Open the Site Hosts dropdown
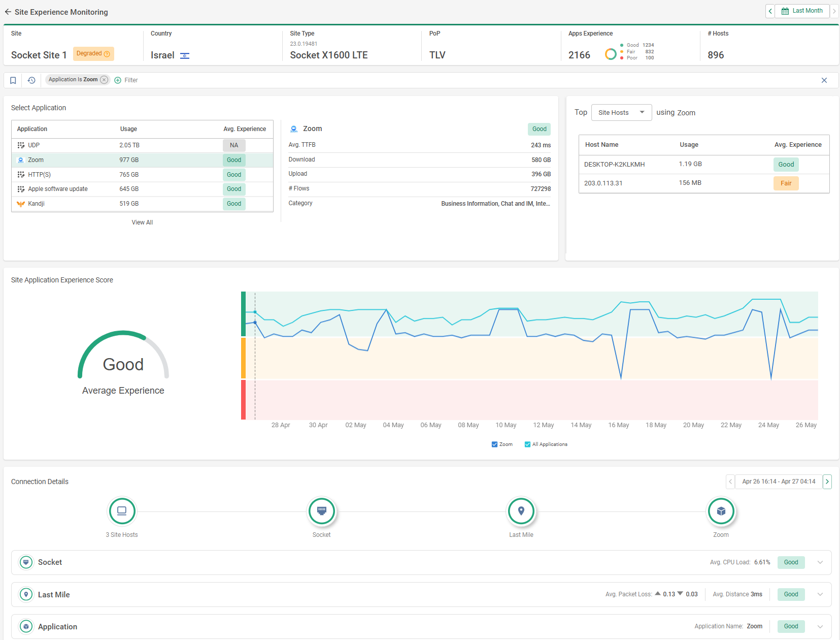 pyautogui.click(x=621, y=113)
